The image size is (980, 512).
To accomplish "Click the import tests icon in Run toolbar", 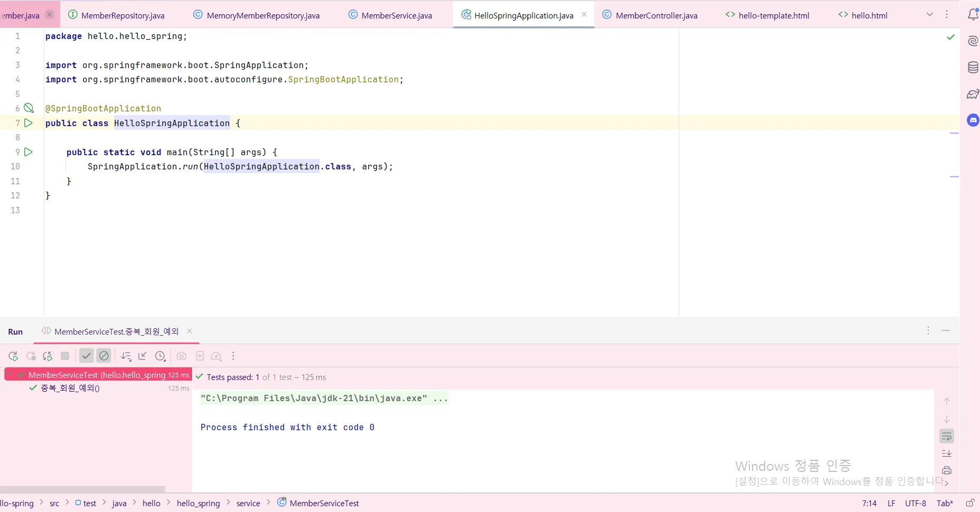I will tap(199, 356).
